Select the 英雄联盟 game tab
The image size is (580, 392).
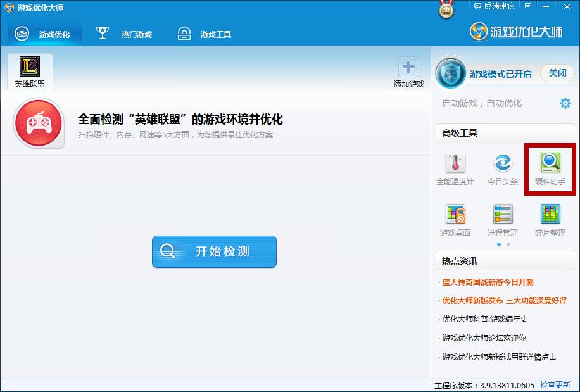pos(29,72)
